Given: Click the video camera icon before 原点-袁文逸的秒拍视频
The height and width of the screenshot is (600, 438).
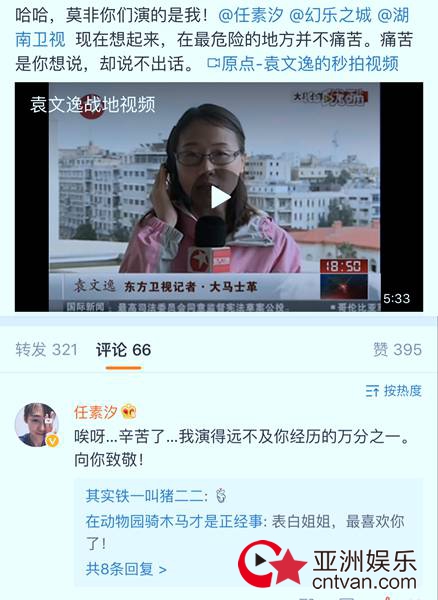Looking at the screenshot, I should 213,63.
